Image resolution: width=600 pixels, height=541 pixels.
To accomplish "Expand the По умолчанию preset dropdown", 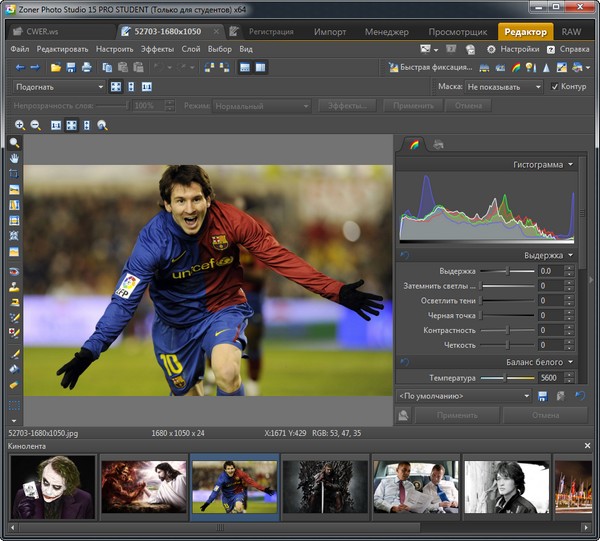I will (463, 396).
